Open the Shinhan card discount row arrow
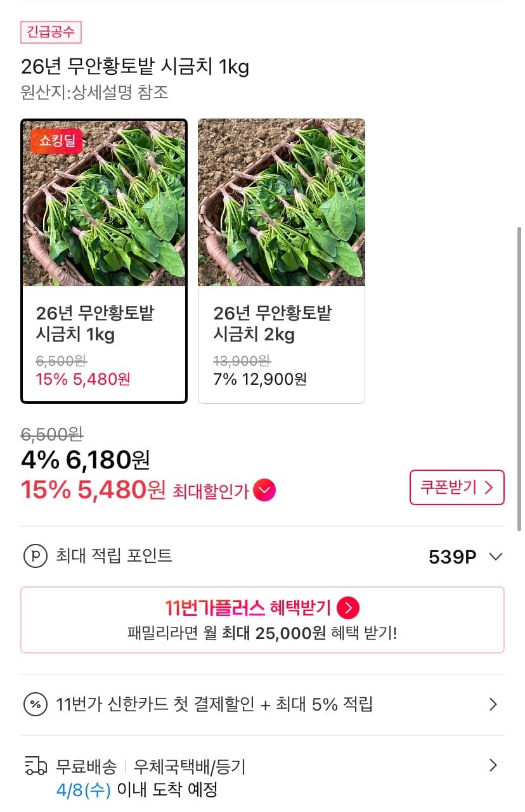This screenshot has width=525, height=812. point(493,704)
